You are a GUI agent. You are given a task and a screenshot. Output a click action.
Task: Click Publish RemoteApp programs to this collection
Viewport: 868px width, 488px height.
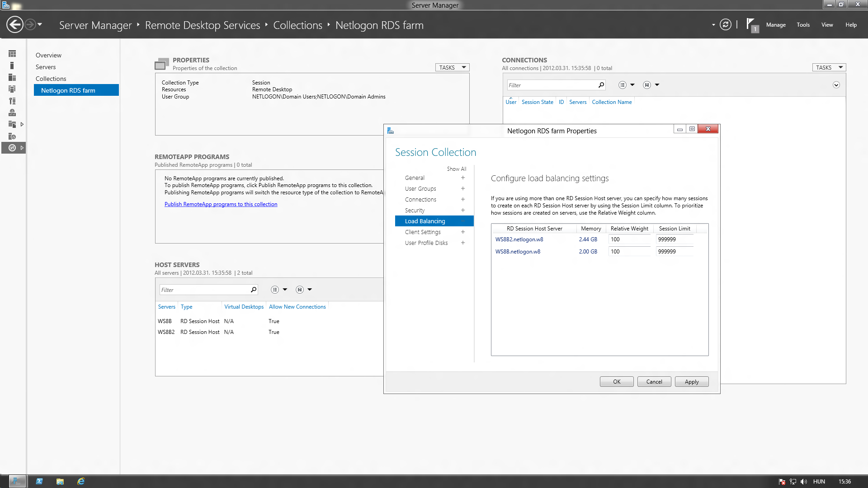pyautogui.click(x=221, y=204)
